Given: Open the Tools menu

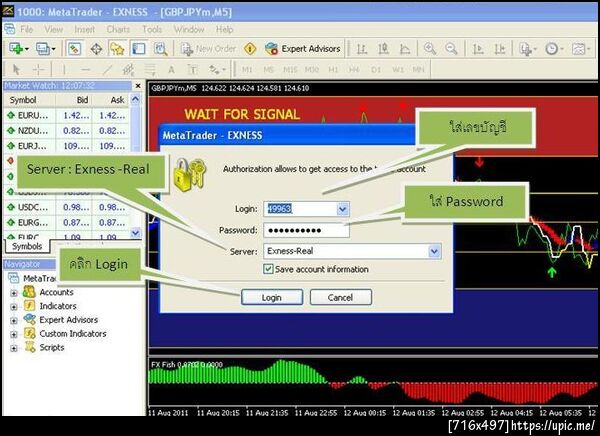Looking at the screenshot, I should point(152,29).
